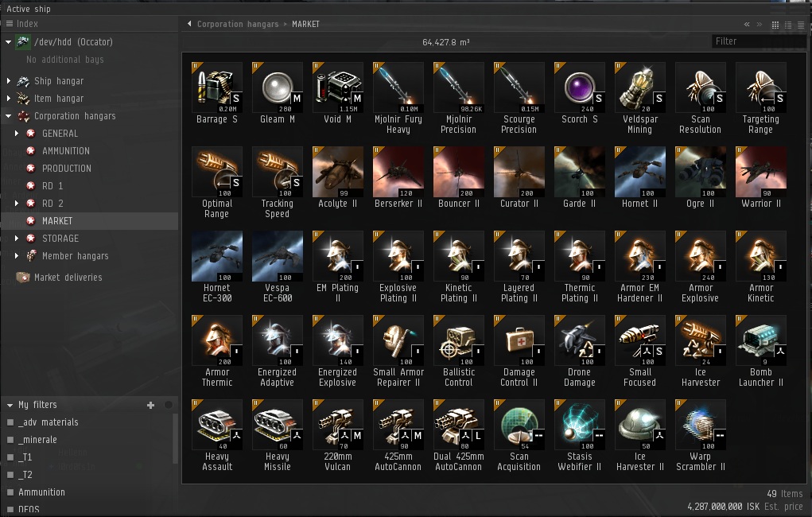This screenshot has width=812, height=517.
Task: Select the Scan Resolution script
Action: tap(700, 99)
